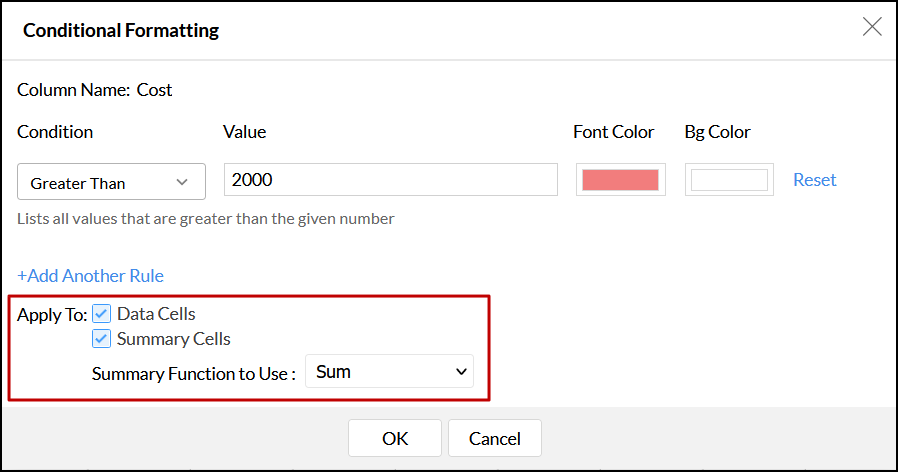The height and width of the screenshot is (472, 898).
Task: Click the down arrow in the Sum dropdown
Action: coord(461,372)
